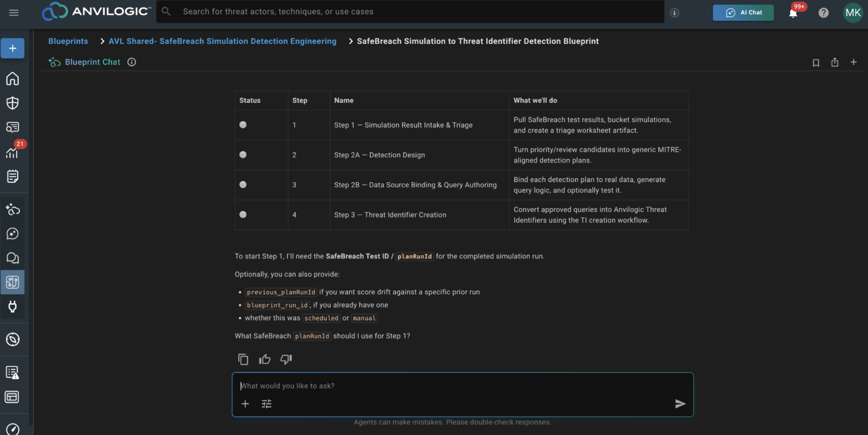
Task: Add attachment with plus icon in chat box
Action: [x=245, y=404]
